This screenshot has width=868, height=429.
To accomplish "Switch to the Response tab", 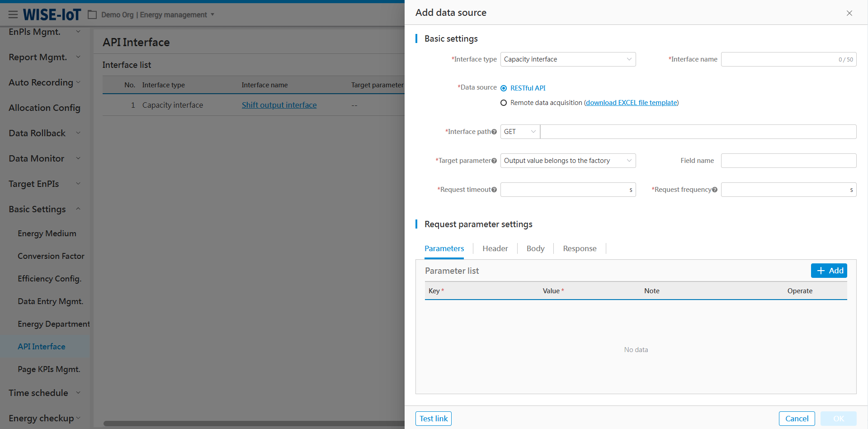I will pos(580,248).
